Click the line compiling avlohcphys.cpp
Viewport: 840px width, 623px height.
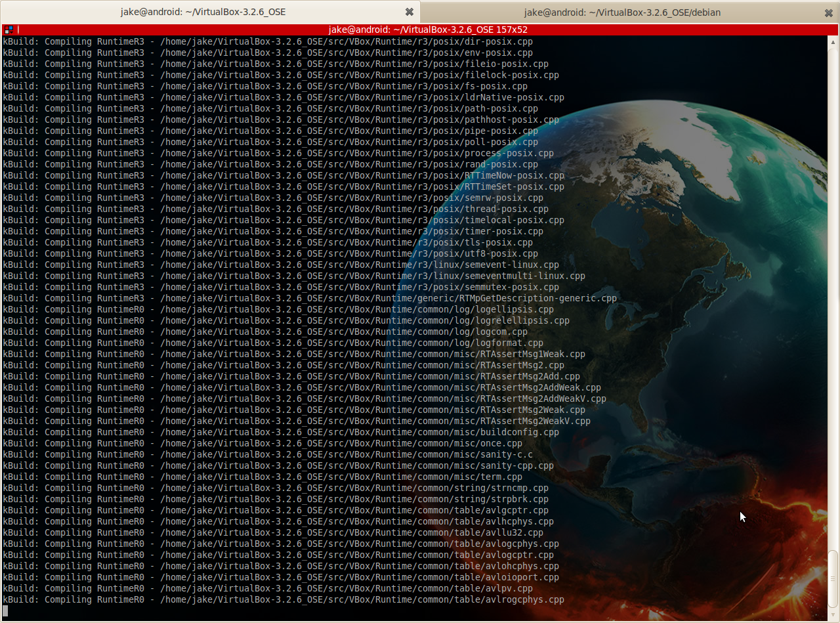coord(281,566)
